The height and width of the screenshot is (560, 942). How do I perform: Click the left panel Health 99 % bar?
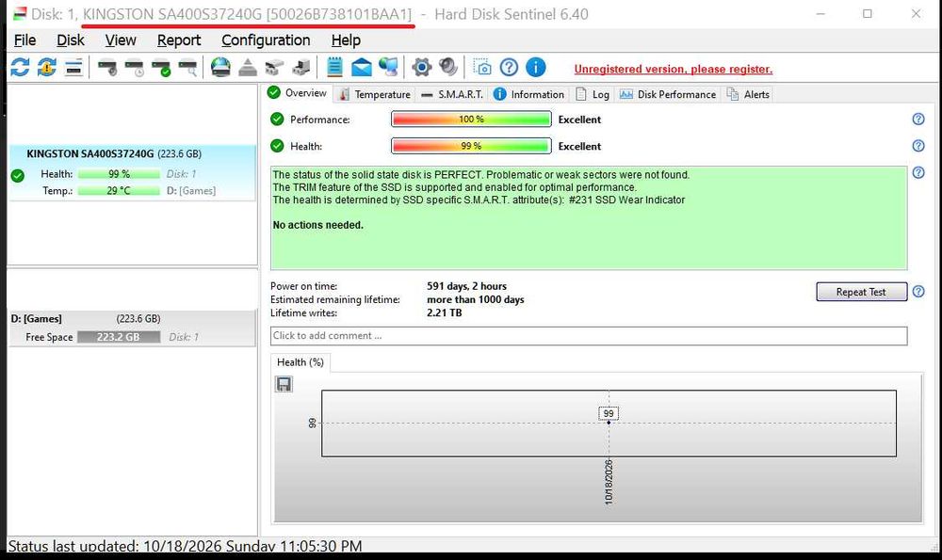click(119, 174)
